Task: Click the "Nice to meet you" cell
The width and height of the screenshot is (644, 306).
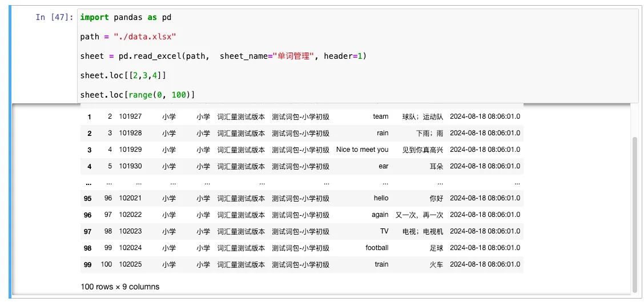Action: coord(362,150)
